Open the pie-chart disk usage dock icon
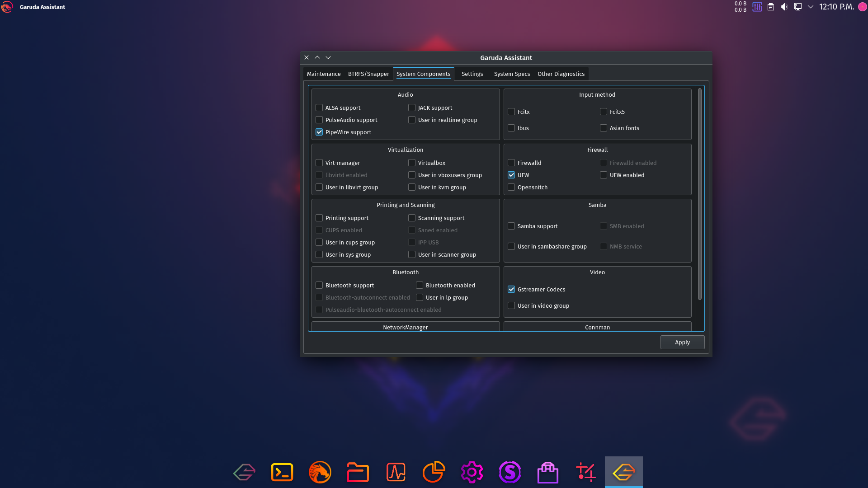The width and height of the screenshot is (868, 488). click(x=434, y=472)
